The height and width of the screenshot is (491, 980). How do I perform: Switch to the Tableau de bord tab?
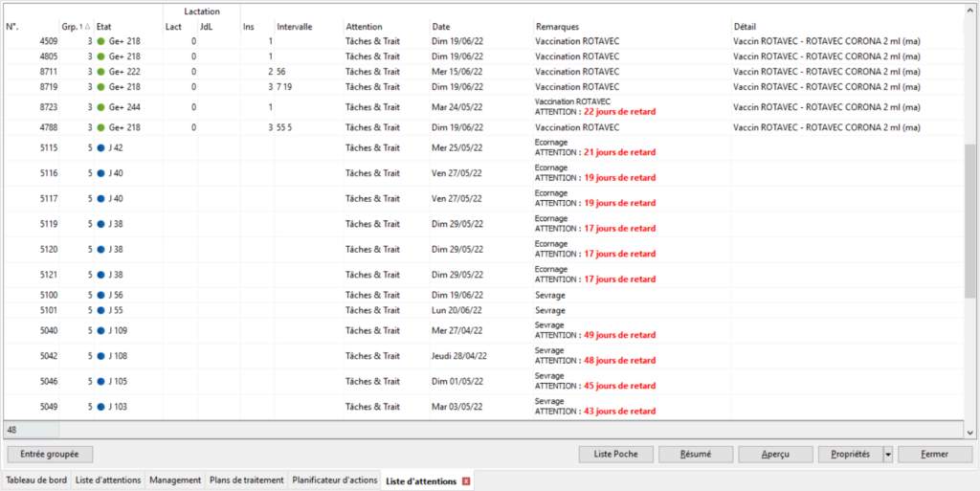36,480
